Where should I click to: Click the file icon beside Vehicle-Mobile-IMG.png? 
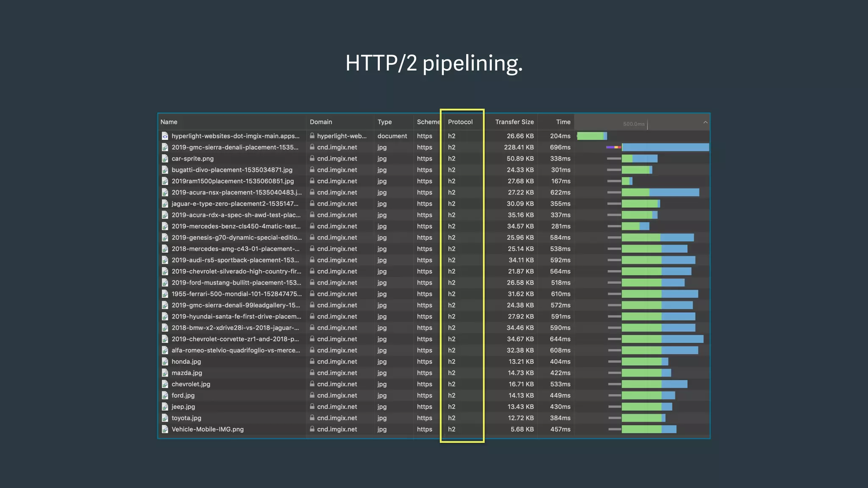tap(165, 429)
